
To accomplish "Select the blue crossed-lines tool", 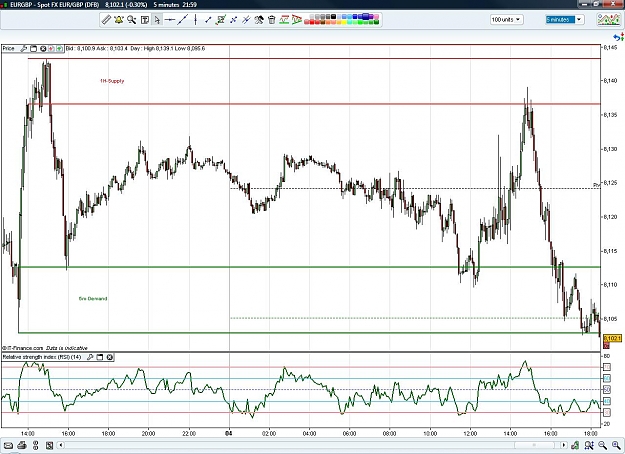I will tap(233, 20).
